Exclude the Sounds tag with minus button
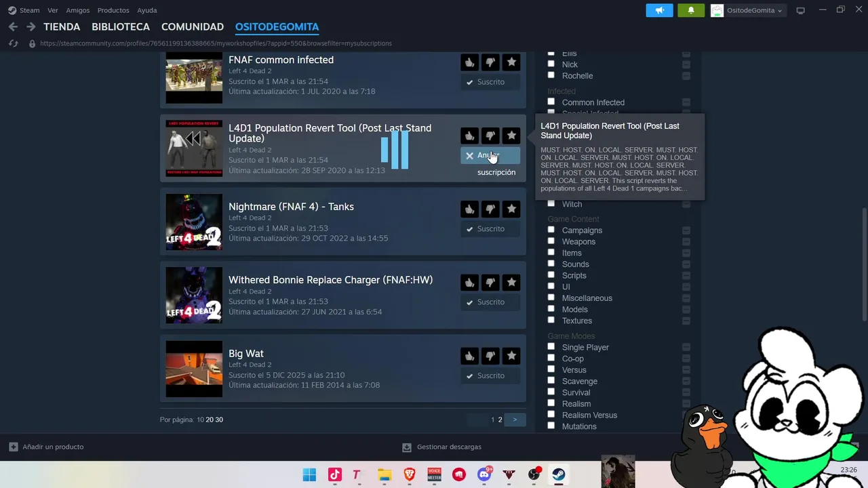Image resolution: width=868 pixels, height=488 pixels. pyautogui.click(x=686, y=264)
